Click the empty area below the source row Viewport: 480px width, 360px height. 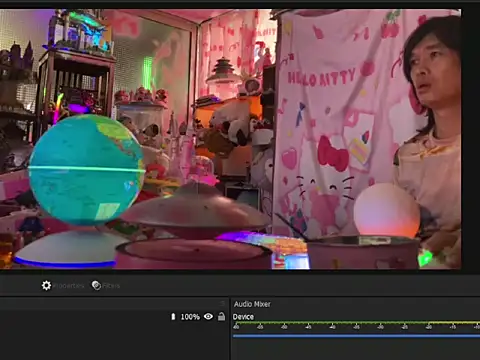(x=114, y=342)
